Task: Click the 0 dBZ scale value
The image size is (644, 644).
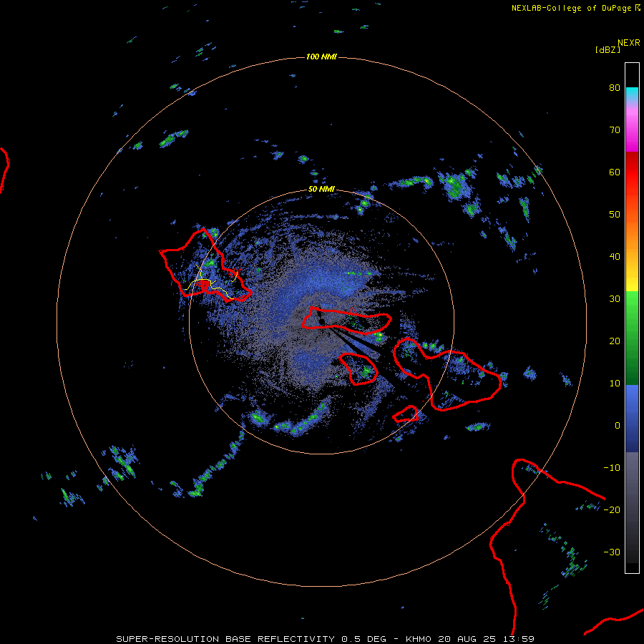Action: (x=618, y=426)
